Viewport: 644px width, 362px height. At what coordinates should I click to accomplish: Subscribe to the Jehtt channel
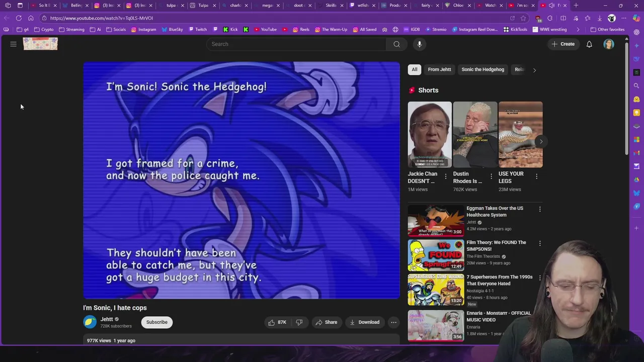(x=157, y=322)
